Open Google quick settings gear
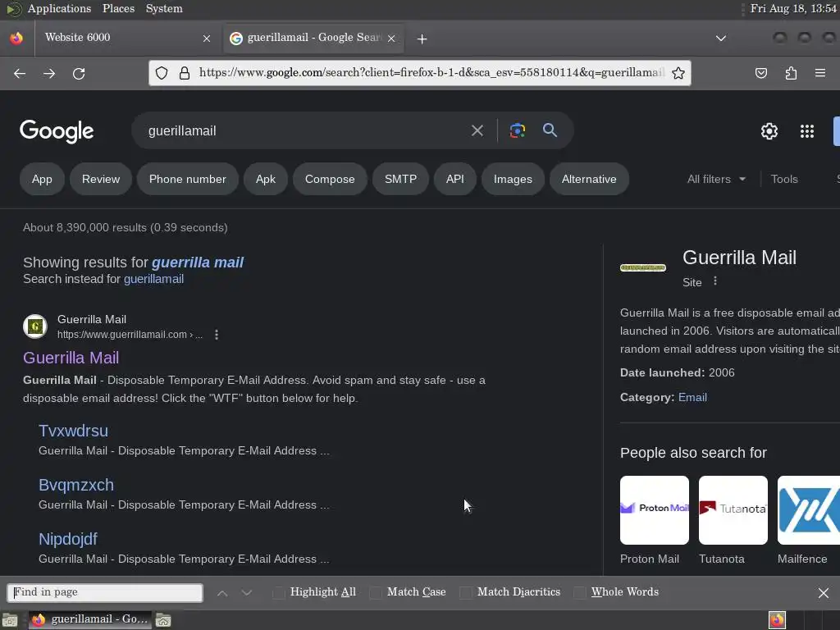 tap(769, 130)
